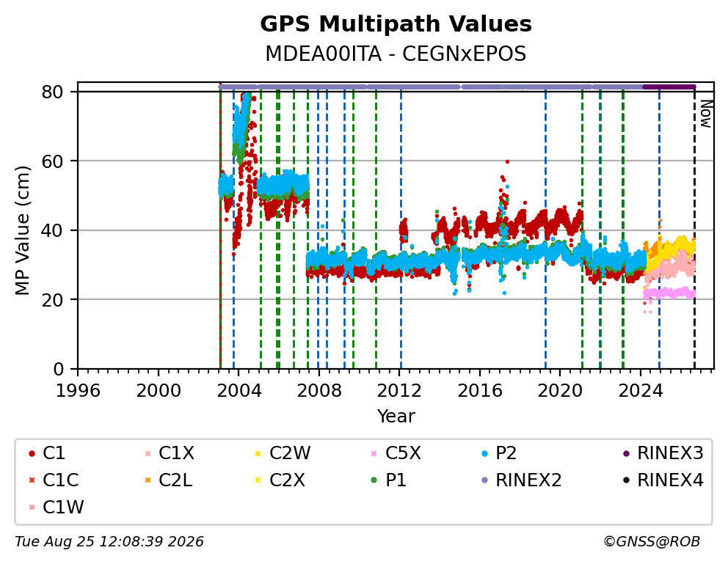Select the RINEX3 legend entry
Image resolution: width=728 pixels, height=564 pixels.
pyautogui.click(x=664, y=453)
